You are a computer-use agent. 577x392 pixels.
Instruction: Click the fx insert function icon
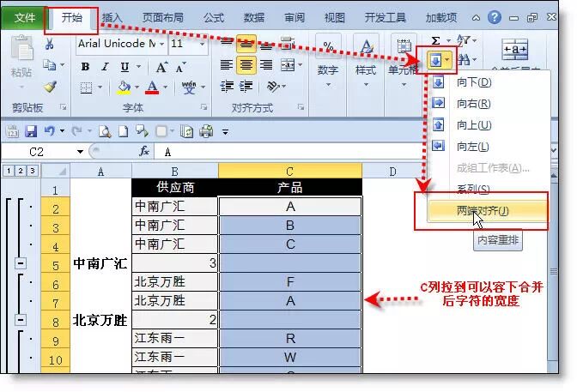point(144,151)
